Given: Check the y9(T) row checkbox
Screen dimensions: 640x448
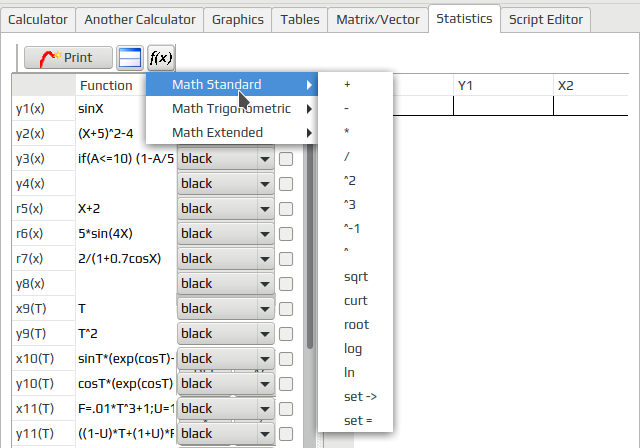Looking at the screenshot, I should pos(286,334).
